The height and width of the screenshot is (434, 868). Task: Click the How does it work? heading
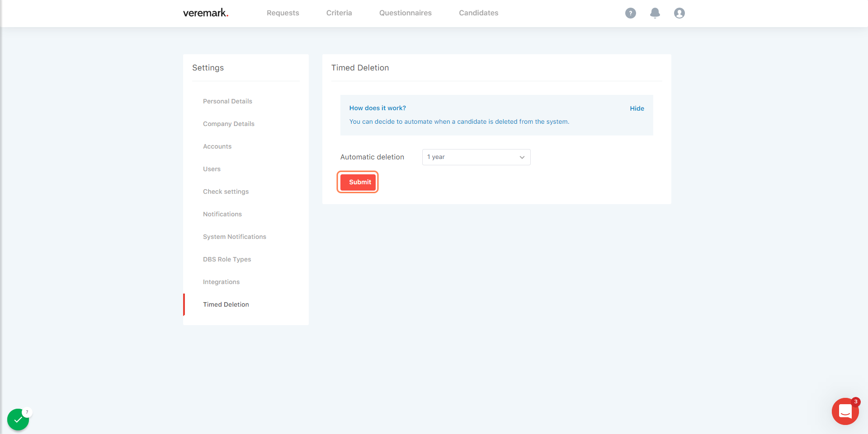pos(377,108)
